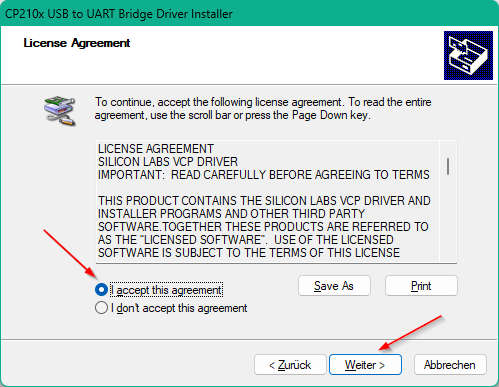Click the 'I don't accept this agreement' label
The image size is (499, 387).
(x=179, y=308)
